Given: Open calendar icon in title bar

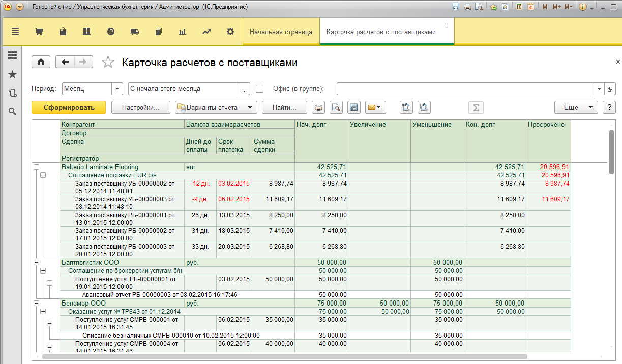Looking at the screenshot, I should pyautogui.click(x=530, y=7).
